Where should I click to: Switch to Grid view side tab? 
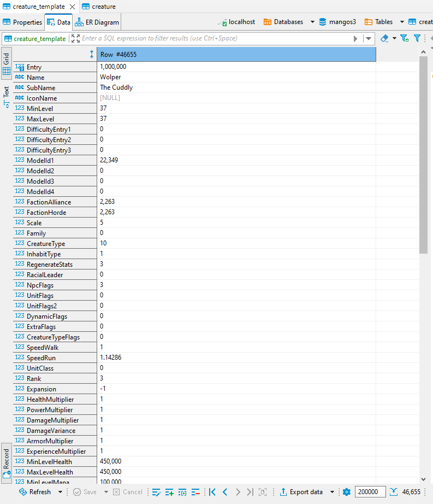coord(7,63)
